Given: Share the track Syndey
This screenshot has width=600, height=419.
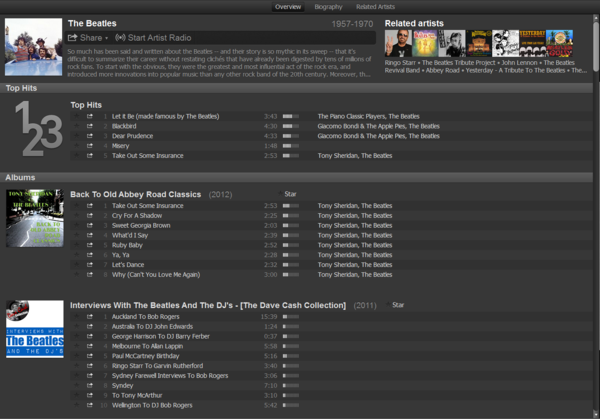Looking at the screenshot, I should [90, 386].
